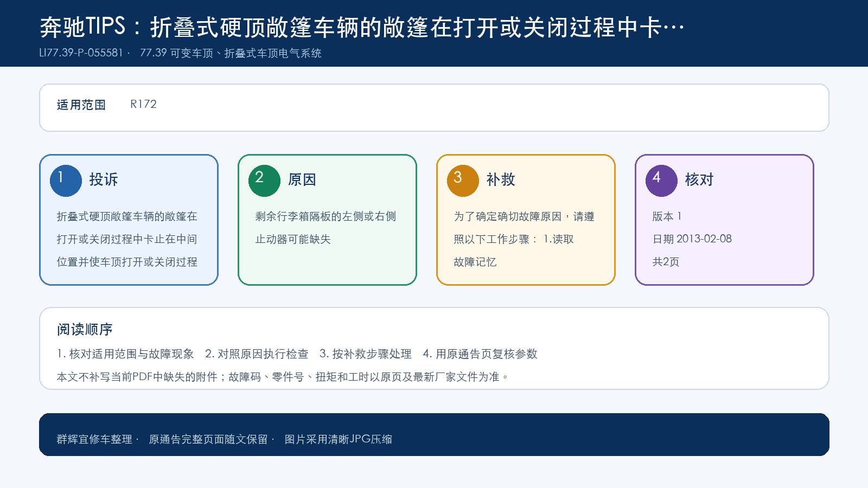Click 日期 2013-02-08
This screenshot has width=868, height=488.
pos(692,239)
